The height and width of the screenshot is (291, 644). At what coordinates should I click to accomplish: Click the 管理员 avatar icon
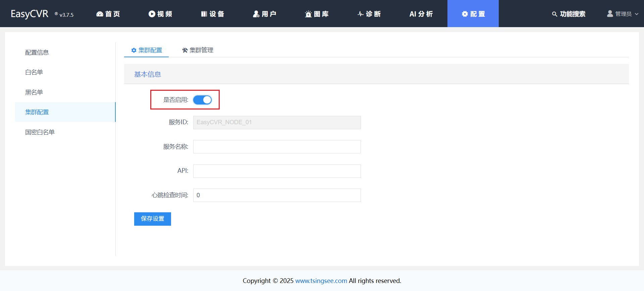(610, 13)
